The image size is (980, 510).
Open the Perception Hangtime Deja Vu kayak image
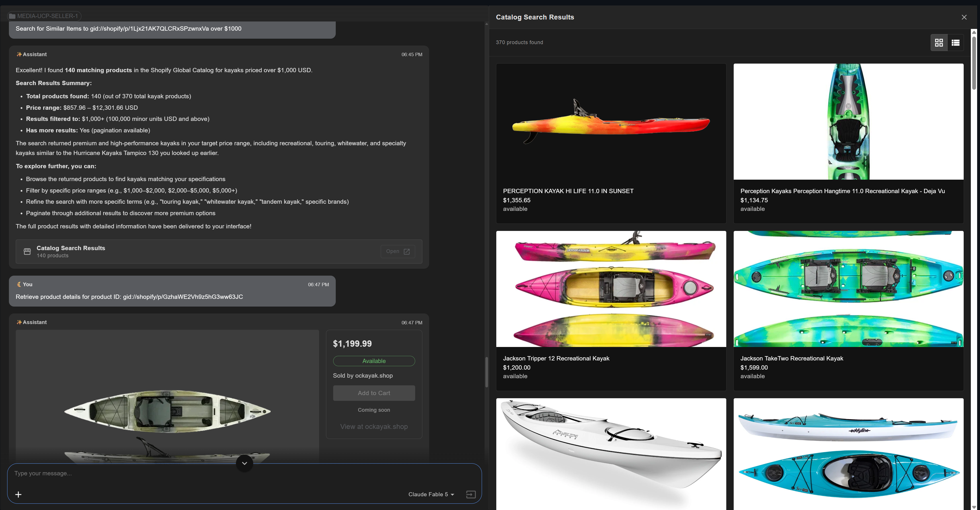click(848, 121)
